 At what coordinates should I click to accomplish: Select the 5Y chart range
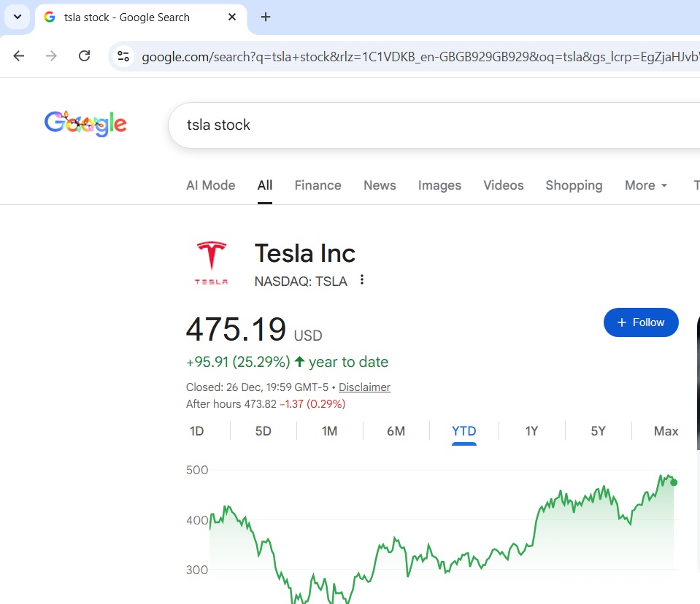pos(598,431)
